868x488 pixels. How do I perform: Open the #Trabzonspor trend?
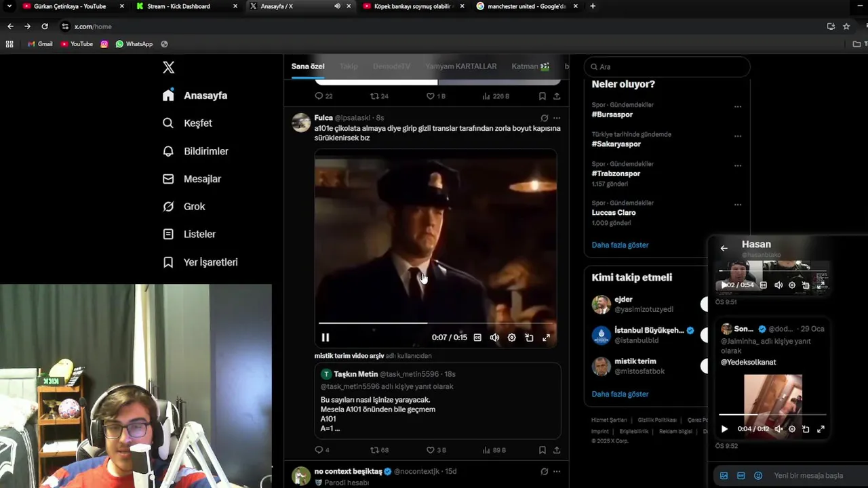pos(616,174)
